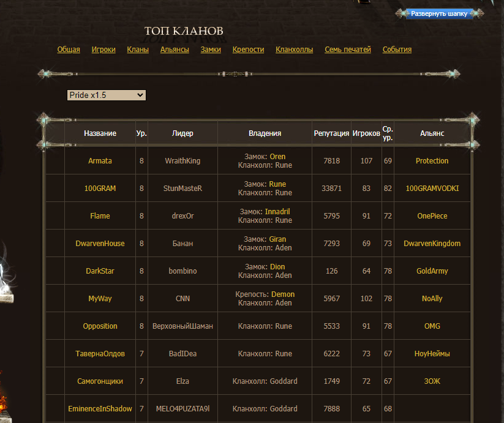Image resolution: width=504 pixels, height=423 pixels.
Task: Open the DwarvenHouse clan page
Action: click(x=100, y=244)
